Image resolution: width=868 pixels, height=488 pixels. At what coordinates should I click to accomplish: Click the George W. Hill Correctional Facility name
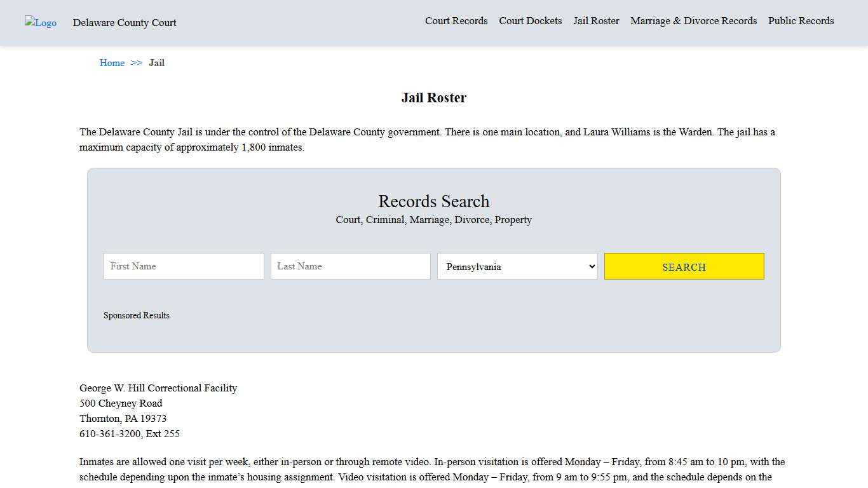(158, 388)
